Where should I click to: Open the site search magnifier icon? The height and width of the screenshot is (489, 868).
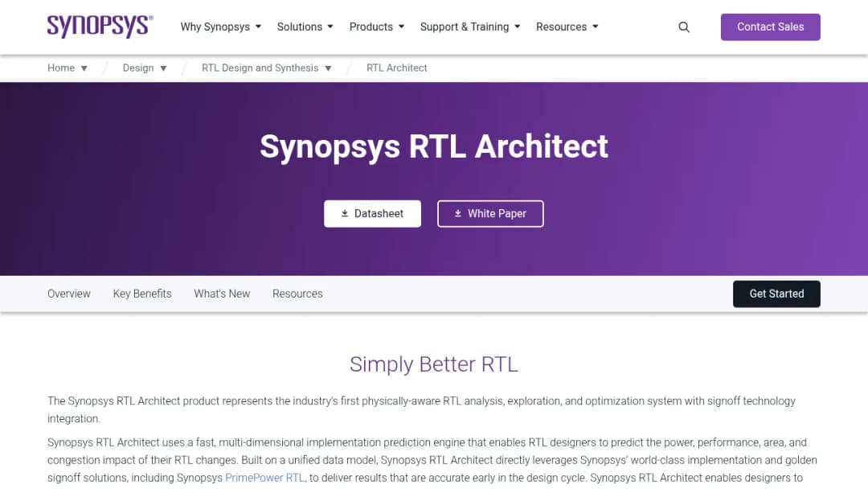pyautogui.click(x=684, y=27)
